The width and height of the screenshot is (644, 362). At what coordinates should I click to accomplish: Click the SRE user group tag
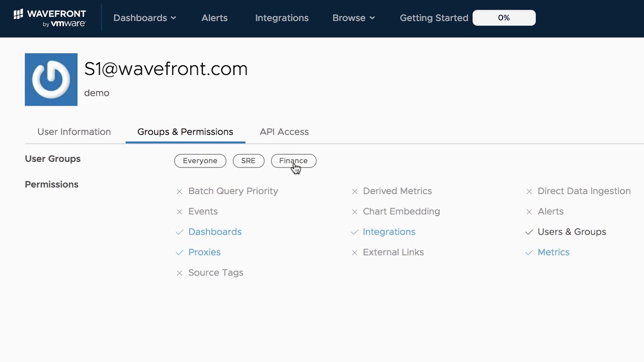coord(248,161)
